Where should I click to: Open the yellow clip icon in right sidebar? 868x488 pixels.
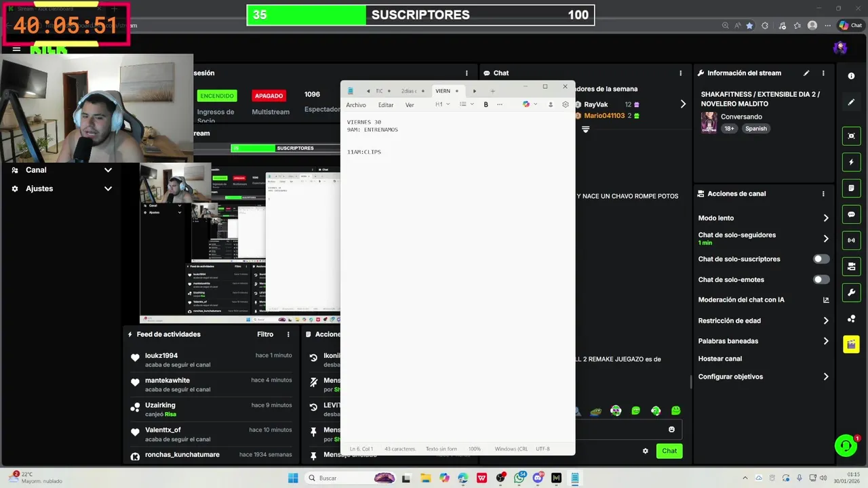(851, 344)
